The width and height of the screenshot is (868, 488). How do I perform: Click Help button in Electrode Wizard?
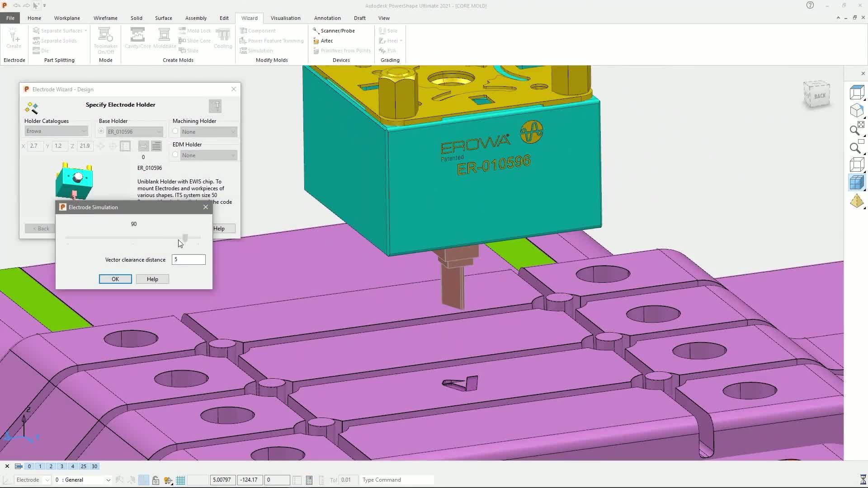tap(224, 229)
